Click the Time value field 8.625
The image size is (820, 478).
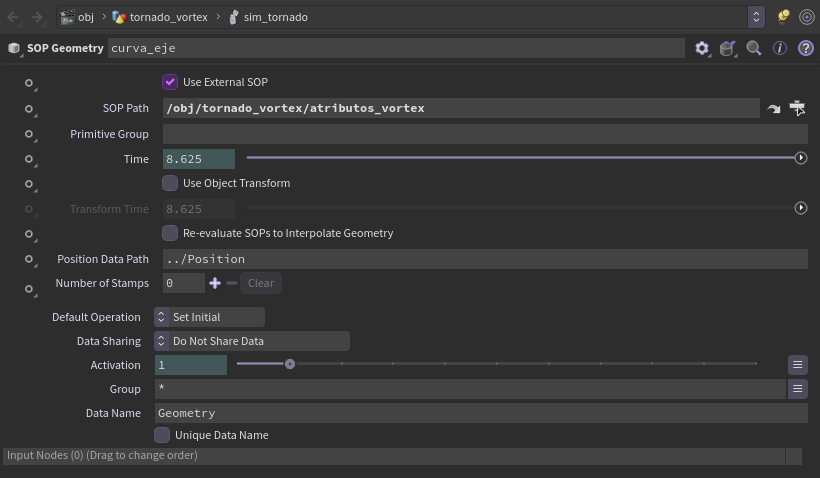tap(199, 159)
